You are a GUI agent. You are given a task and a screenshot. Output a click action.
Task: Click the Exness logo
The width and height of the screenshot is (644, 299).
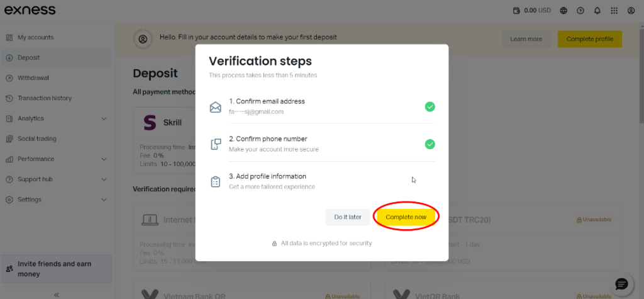click(x=30, y=10)
